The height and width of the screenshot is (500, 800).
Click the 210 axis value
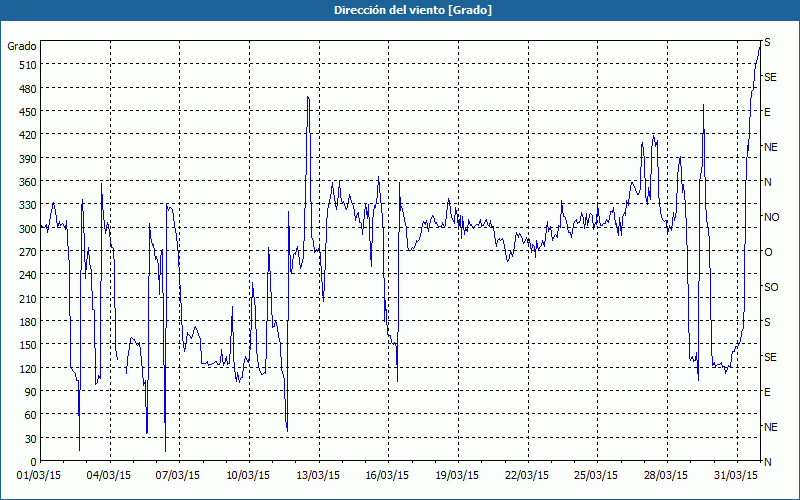(28, 298)
